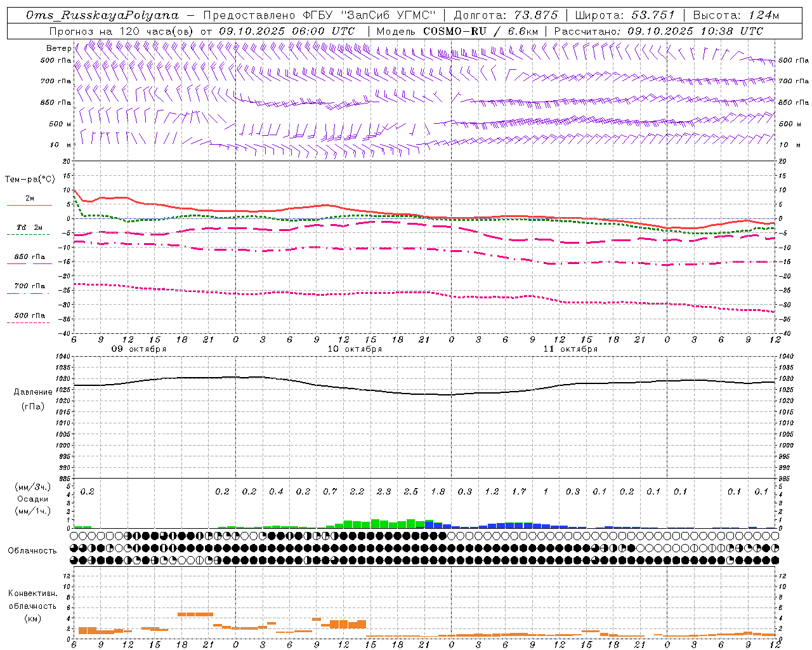812x650 pixels.
Task: Click the text Прогноз на 120 часа(ов)
Action: tap(121, 31)
